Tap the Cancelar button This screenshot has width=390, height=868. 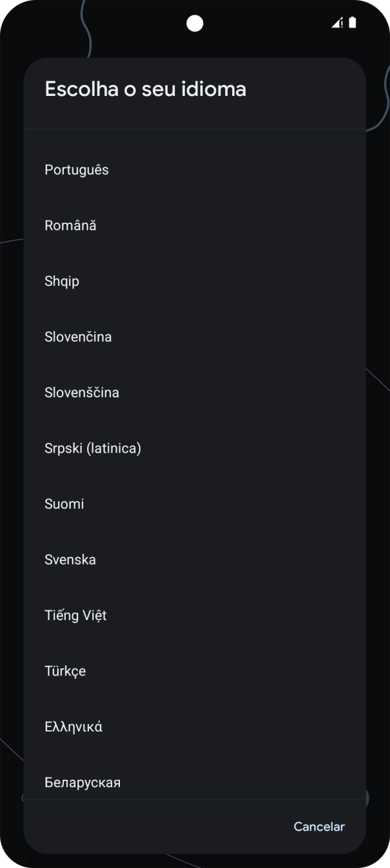[x=319, y=827]
